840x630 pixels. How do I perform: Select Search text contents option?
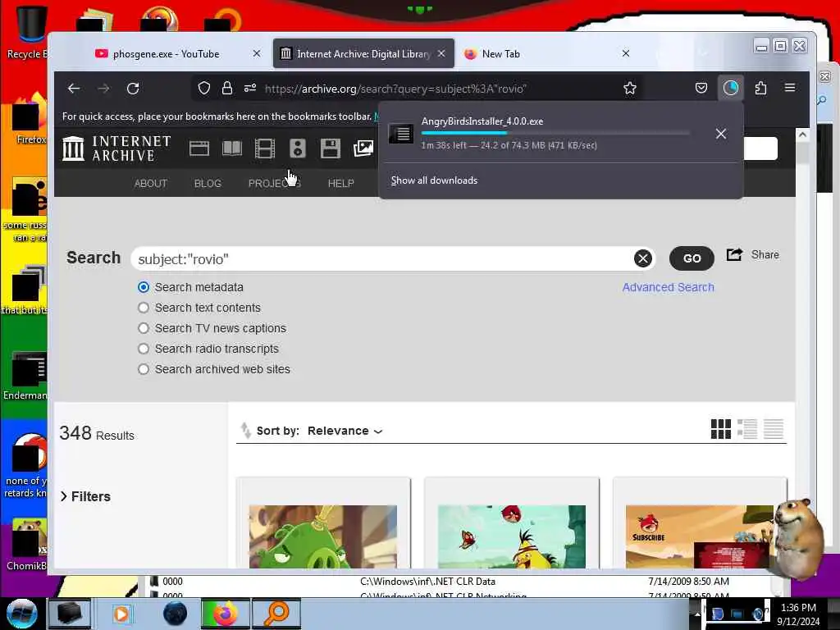[x=144, y=308]
